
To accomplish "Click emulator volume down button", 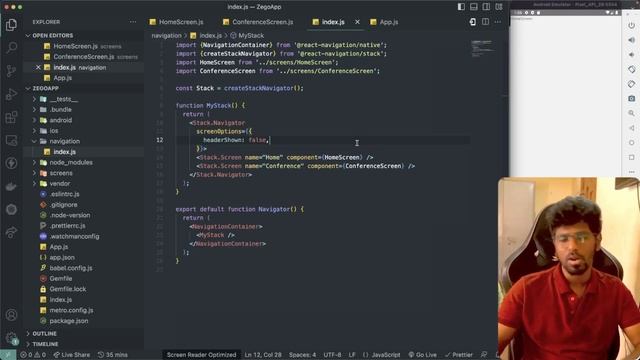I will pyautogui.click(x=631, y=55).
